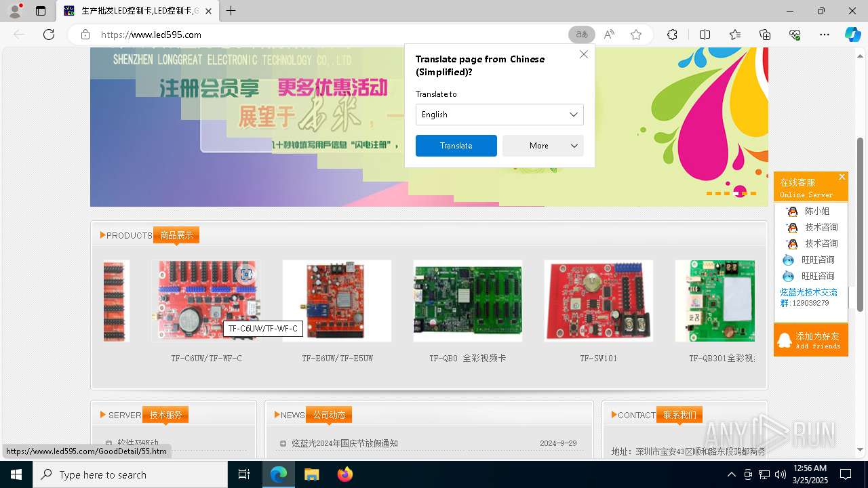This screenshot has width=868, height=488.
Task: Click the second 旺旺咨询 blue icon
Action: [788, 277]
